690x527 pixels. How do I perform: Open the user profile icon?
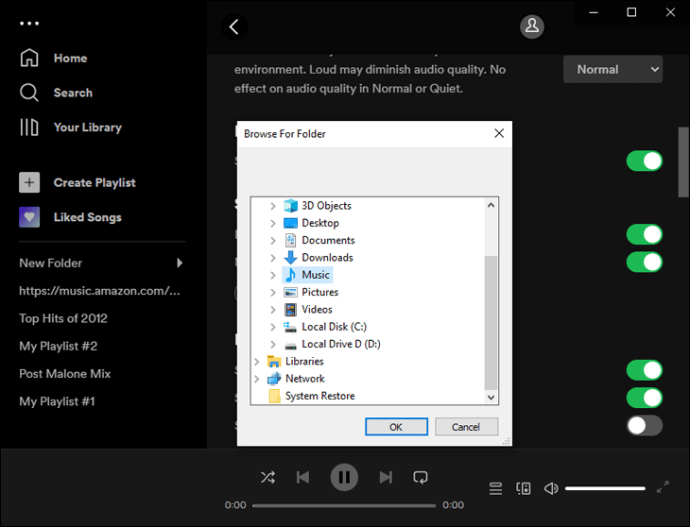coord(532,26)
